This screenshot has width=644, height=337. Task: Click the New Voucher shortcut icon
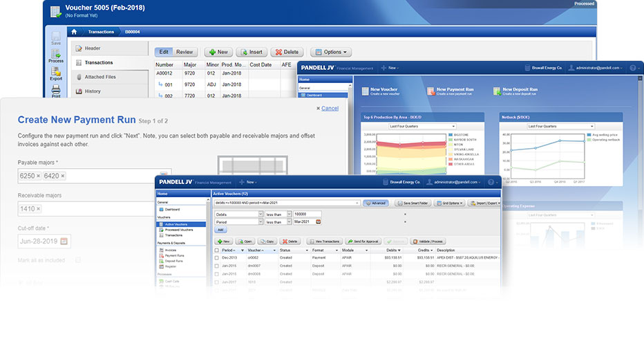[365, 91]
